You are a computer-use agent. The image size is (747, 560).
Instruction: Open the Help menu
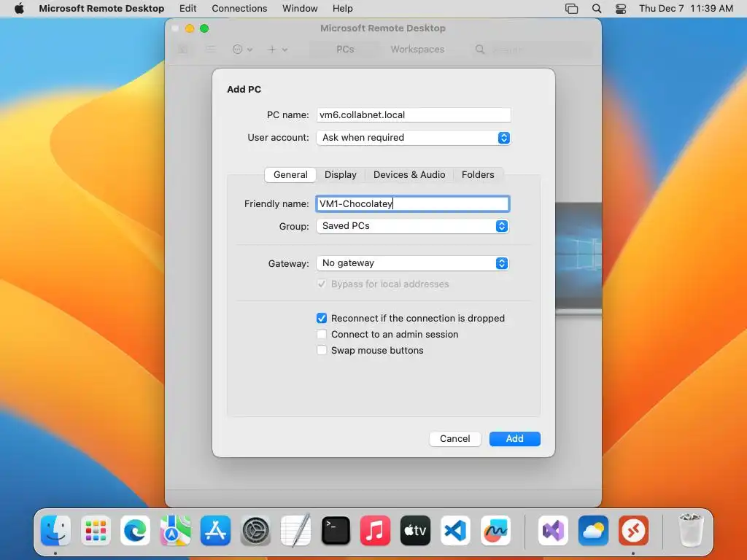tap(343, 9)
